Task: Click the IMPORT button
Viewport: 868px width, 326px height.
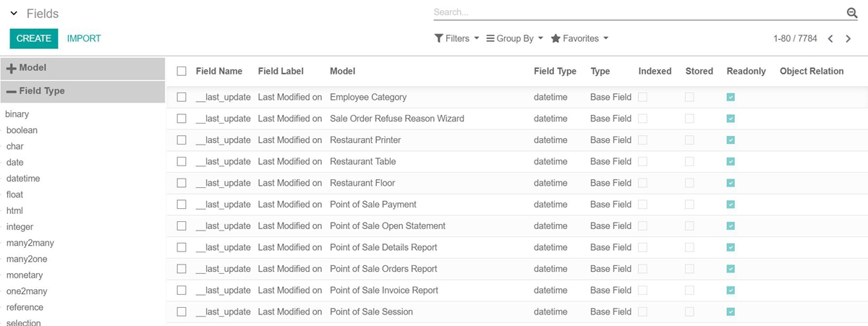Action: click(84, 38)
